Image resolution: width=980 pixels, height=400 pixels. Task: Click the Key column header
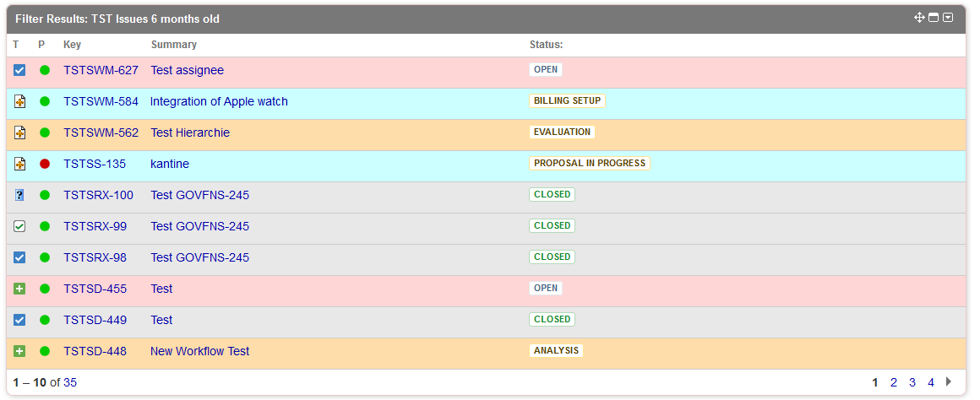(x=72, y=45)
